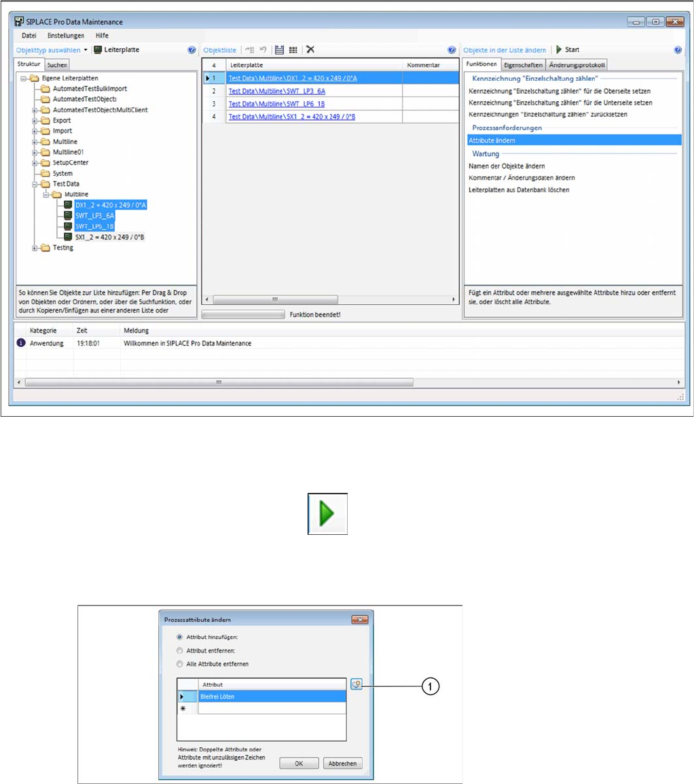Click the message log horizontal scrollbar thumb
Viewport: 694px width, 784px height.
click(219, 382)
